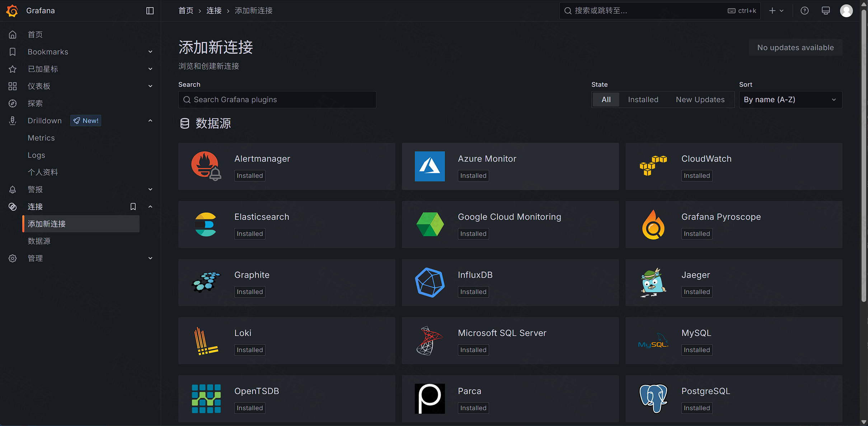Open the plus New menu dropdown
The width and height of the screenshot is (868, 426).
coord(776,11)
